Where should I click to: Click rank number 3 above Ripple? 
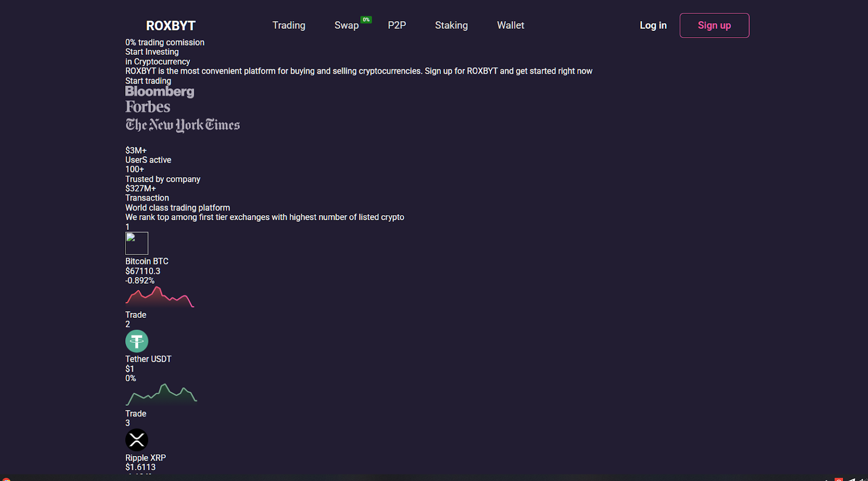(x=127, y=423)
